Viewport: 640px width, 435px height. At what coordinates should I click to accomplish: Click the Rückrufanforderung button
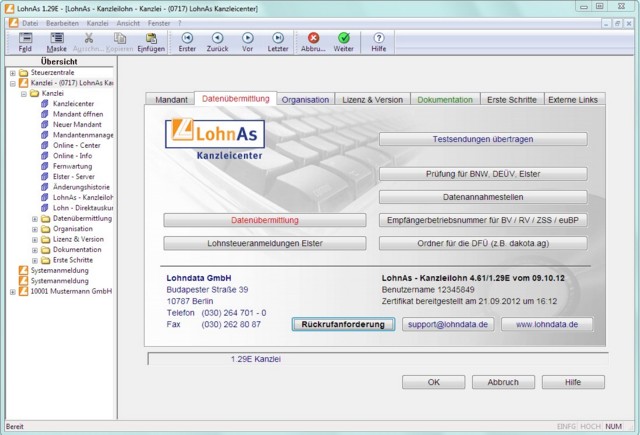point(343,324)
